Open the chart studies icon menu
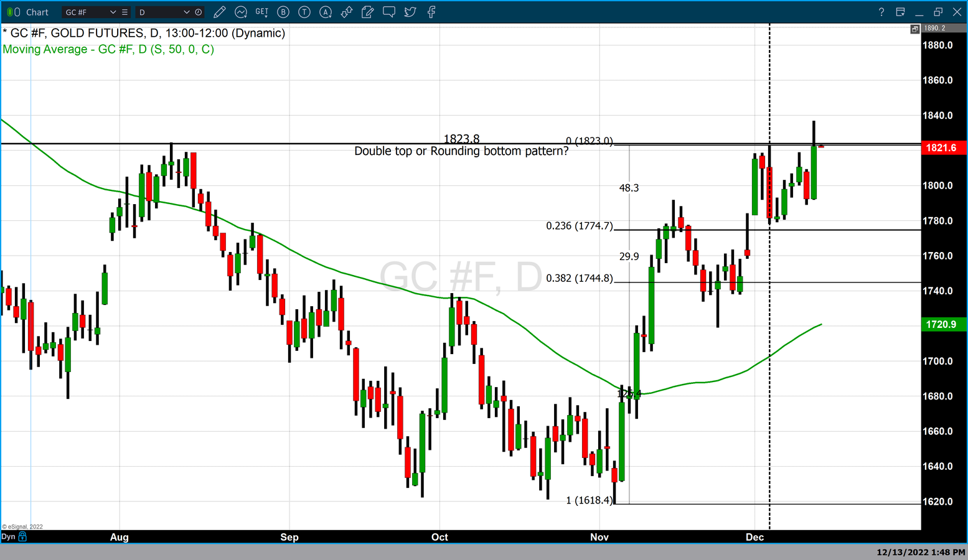This screenshot has height=560, width=968. 241,12
